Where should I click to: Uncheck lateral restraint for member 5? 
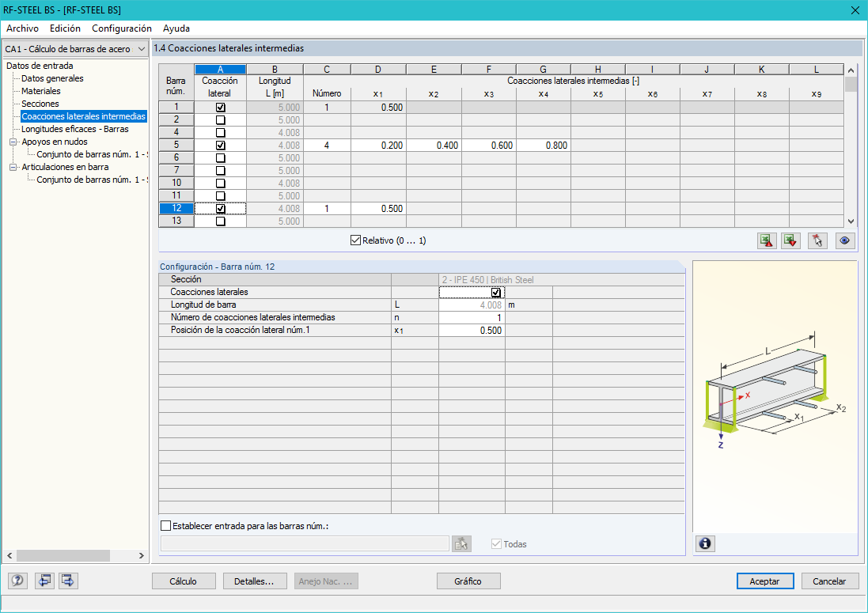click(220, 146)
